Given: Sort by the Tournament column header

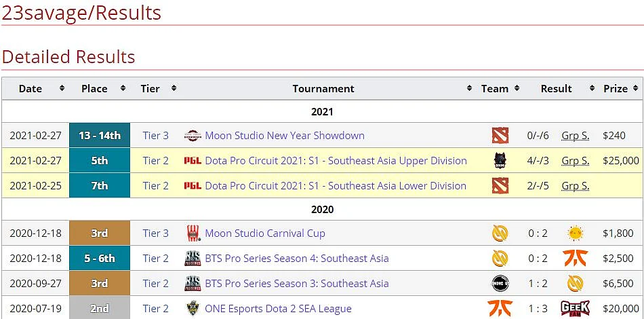Looking at the screenshot, I should point(323,88).
